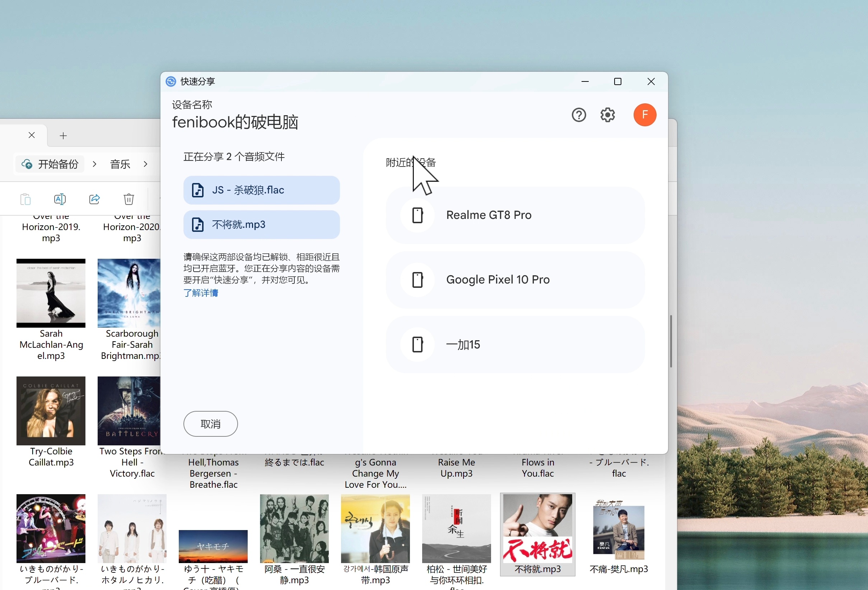Screen dimensions: 868x590
Task: Click the cloud backup icon
Action: click(27, 164)
